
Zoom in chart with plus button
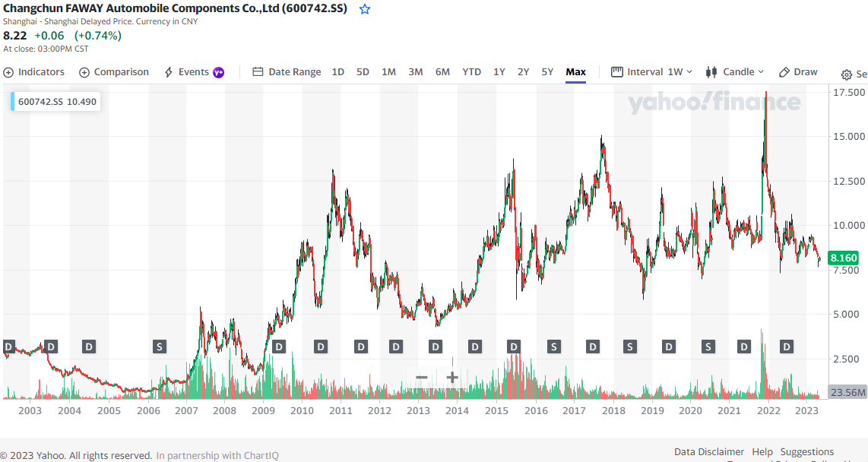(452, 378)
